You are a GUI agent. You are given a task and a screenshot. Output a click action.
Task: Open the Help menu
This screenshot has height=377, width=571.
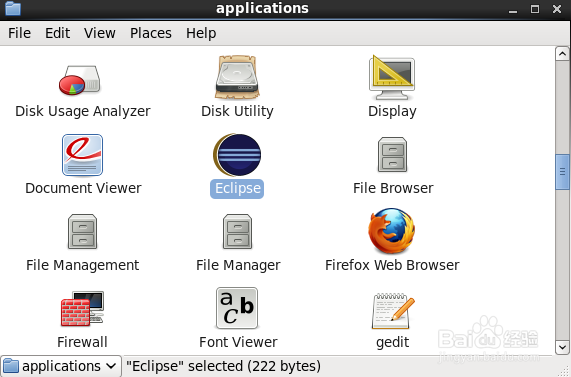click(x=201, y=33)
